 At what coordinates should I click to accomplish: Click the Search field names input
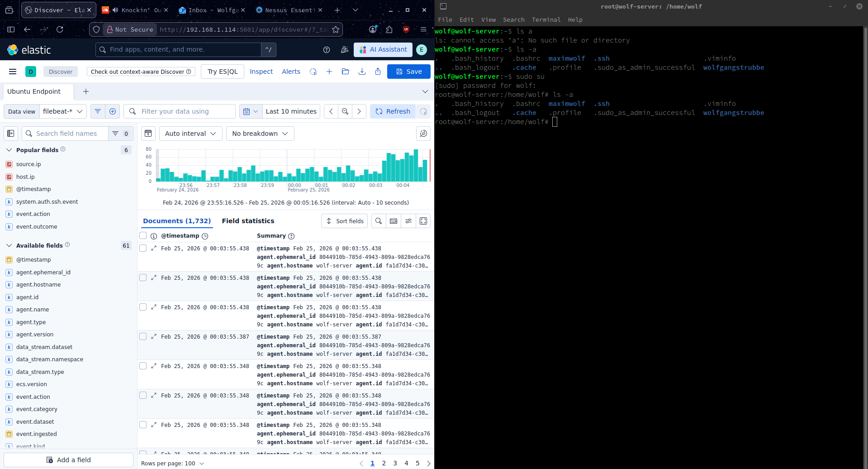pyautogui.click(x=70, y=134)
